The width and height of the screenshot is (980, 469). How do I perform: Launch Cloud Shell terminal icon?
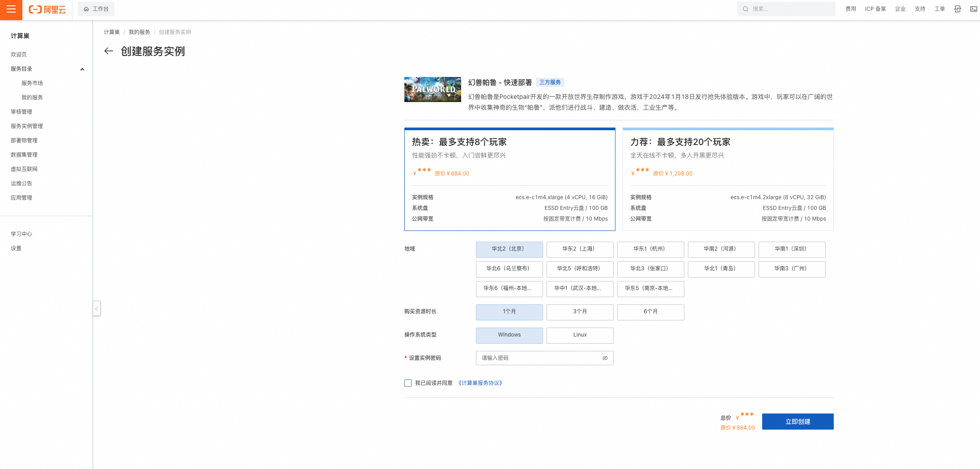click(x=973, y=9)
